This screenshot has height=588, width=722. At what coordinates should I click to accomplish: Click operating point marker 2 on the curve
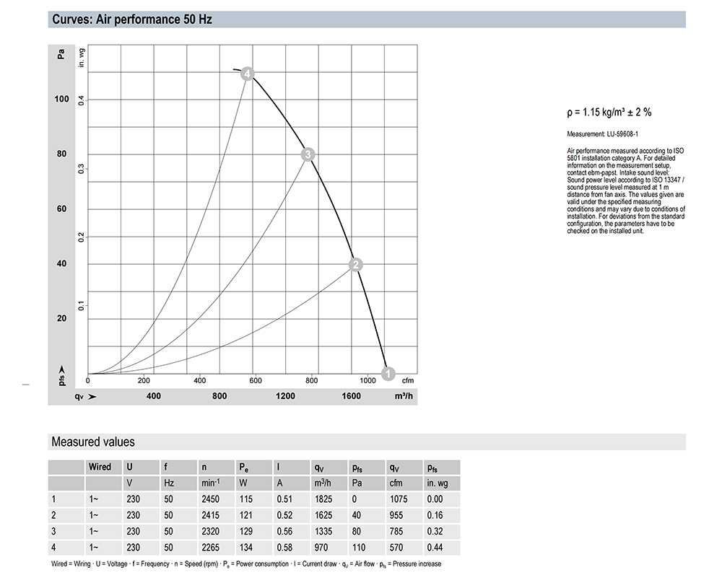click(x=355, y=265)
